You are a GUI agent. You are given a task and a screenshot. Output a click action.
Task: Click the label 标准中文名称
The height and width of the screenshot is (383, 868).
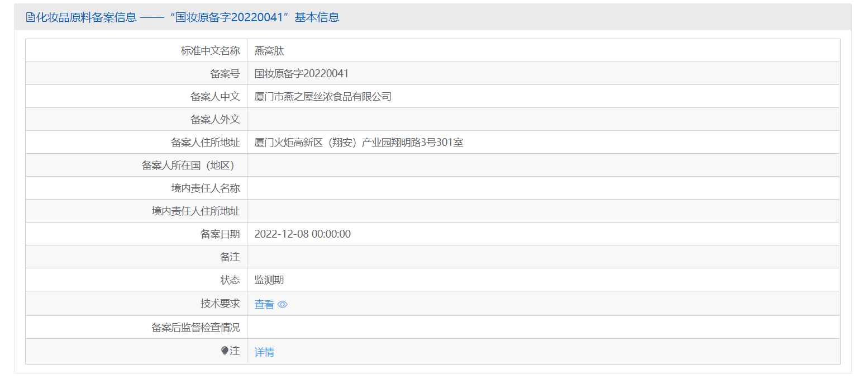211,51
